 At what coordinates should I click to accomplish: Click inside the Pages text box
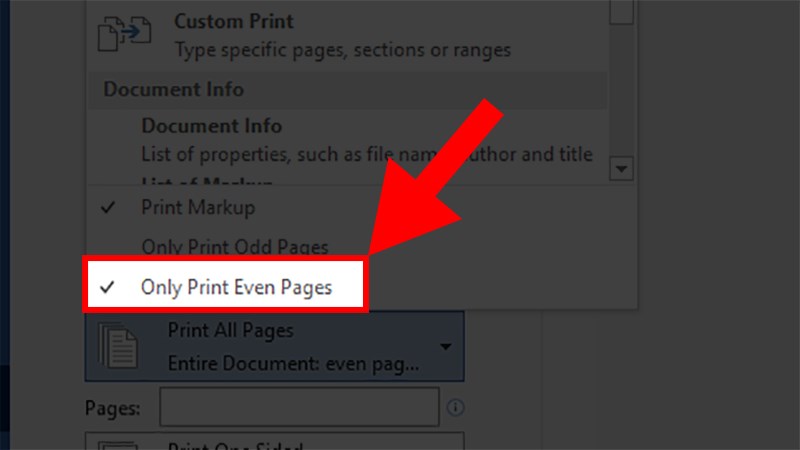coord(299,408)
